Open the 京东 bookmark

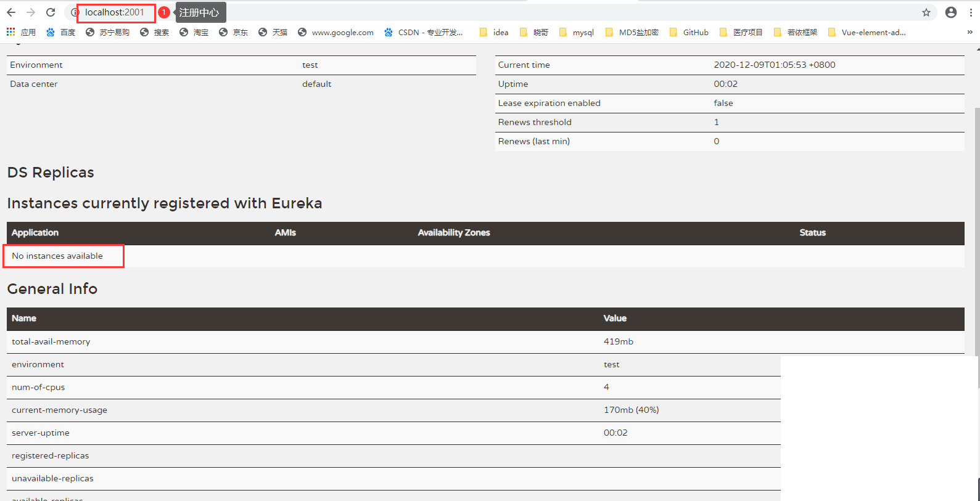point(233,32)
